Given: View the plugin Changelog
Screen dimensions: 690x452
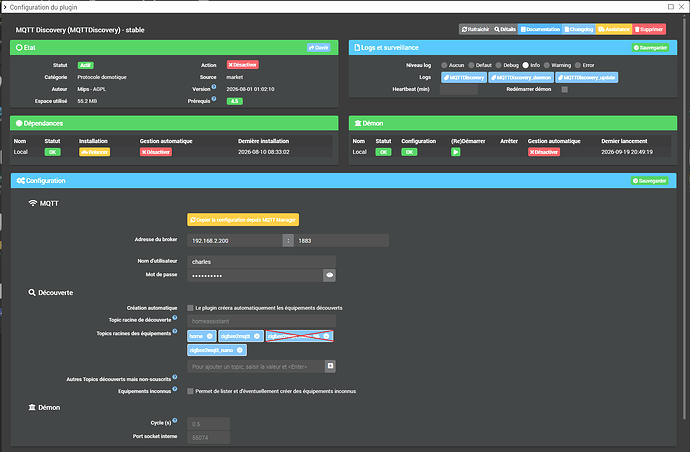Looking at the screenshot, I should pos(579,29).
